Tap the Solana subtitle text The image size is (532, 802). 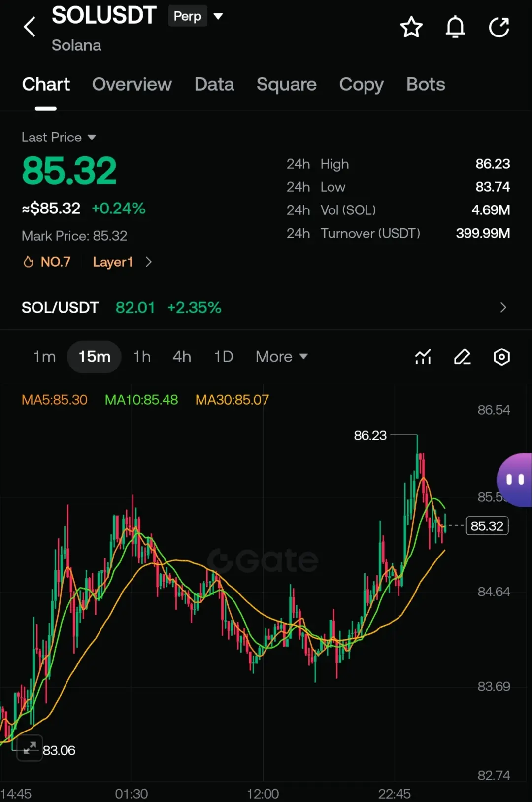tap(76, 45)
